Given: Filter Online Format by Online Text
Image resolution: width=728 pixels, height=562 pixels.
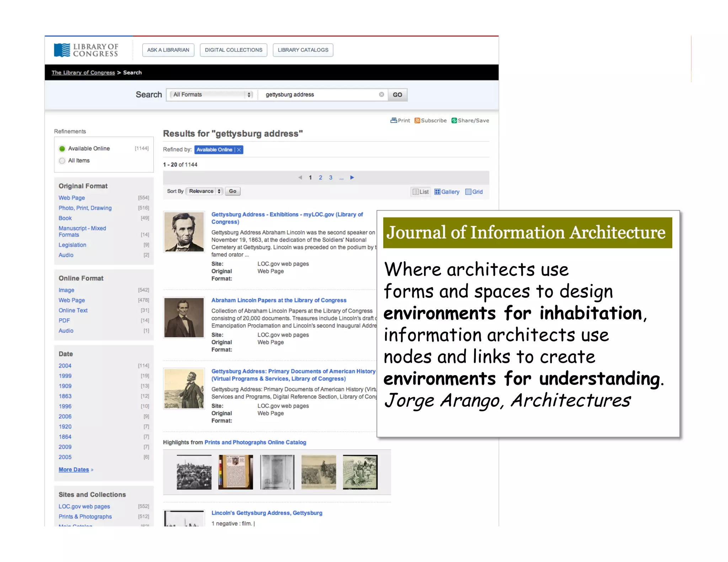Looking at the screenshot, I should (73, 310).
